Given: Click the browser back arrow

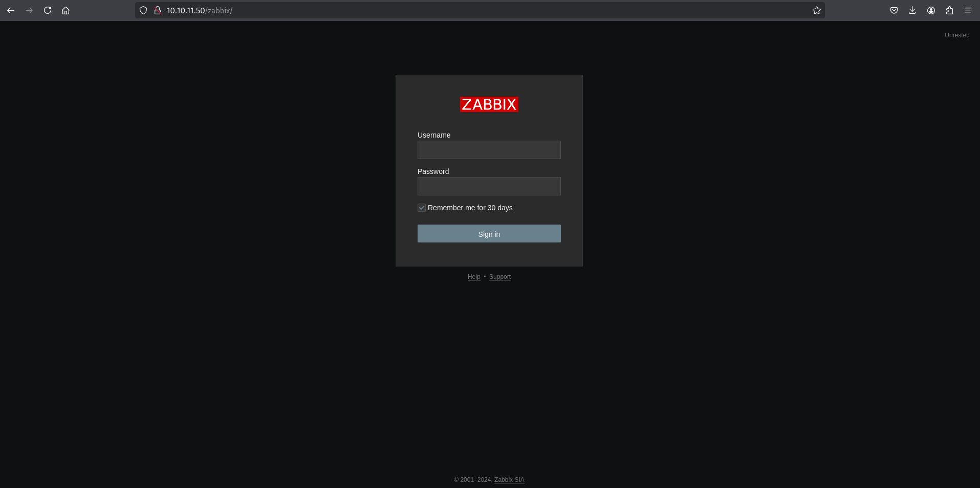Looking at the screenshot, I should coord(11,10).
